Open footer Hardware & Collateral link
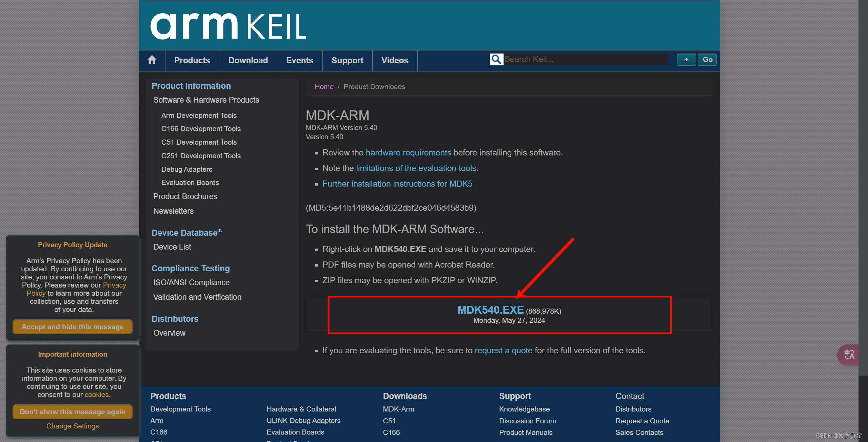868x442 pixels. point(301,409)
